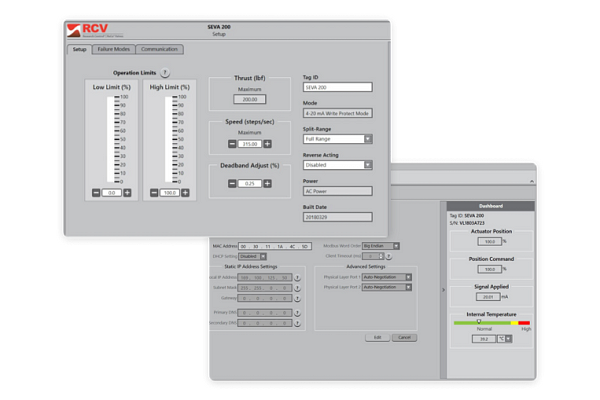Click the 'SEVA 200' window title

[219, 27]
